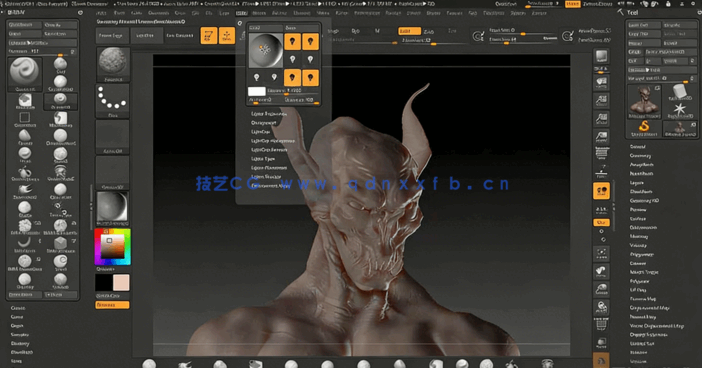Adjust the light Intensity slider

click(x=293, y=91)
